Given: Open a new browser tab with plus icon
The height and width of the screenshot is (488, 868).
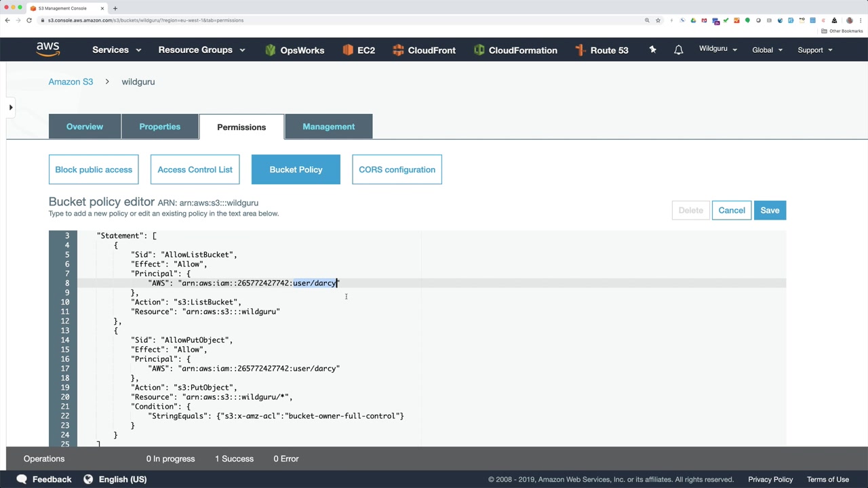Looking at the screenshot, I should point(115,8).
